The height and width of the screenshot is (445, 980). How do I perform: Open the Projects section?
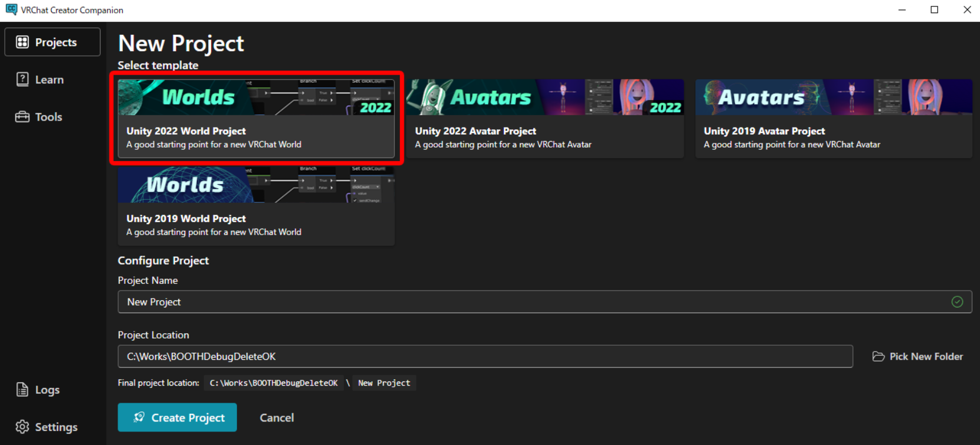pos(52,42)
